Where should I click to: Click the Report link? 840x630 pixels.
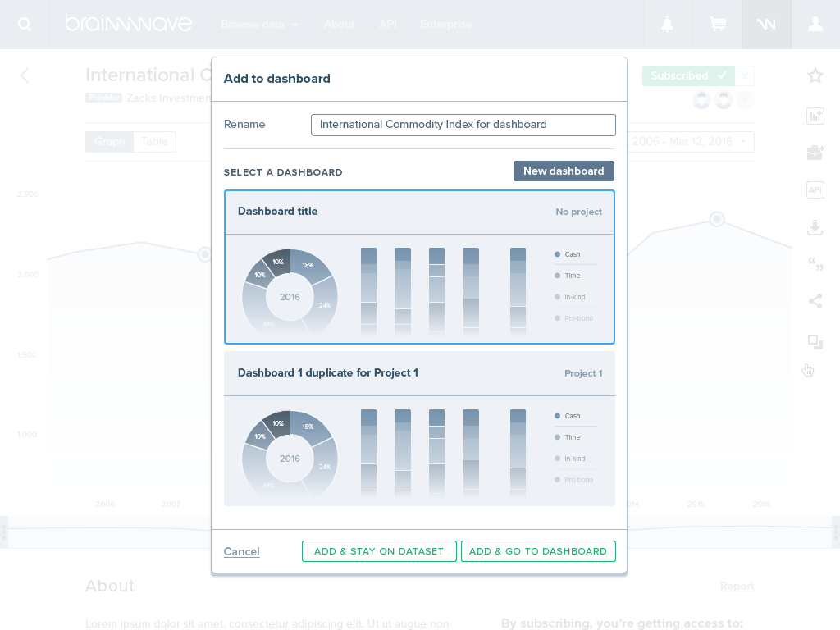click(737, 586)
